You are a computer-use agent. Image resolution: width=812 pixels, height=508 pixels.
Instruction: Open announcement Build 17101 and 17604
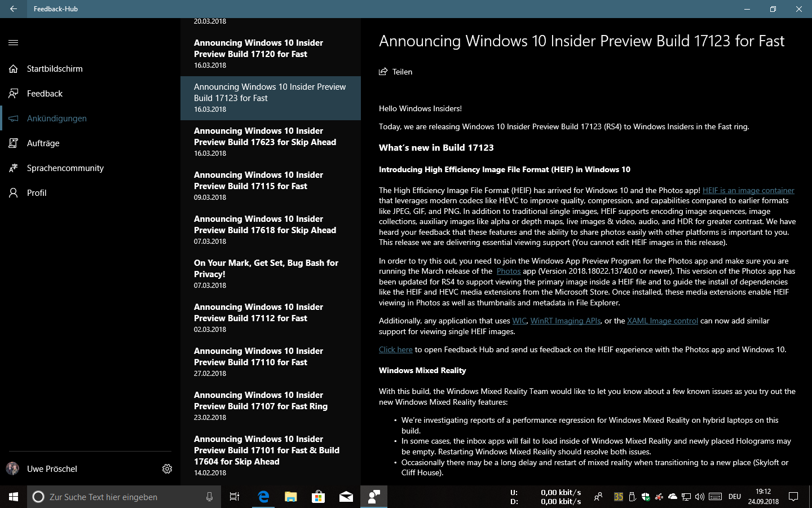[271, 456]
